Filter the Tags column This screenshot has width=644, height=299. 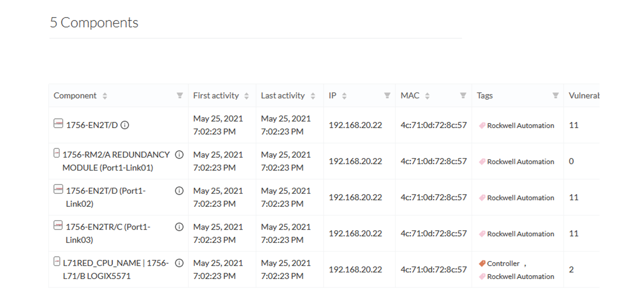tap(555, 96)
